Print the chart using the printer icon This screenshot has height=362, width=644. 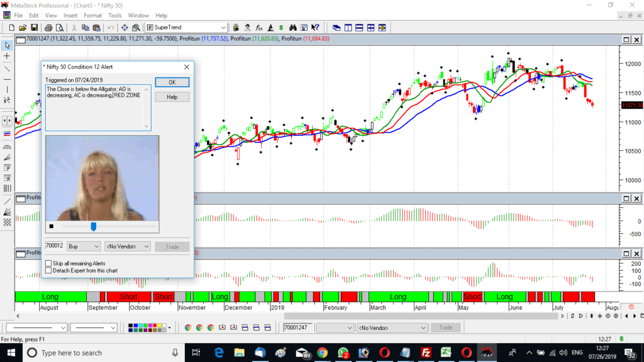pyautogui.click(x=48, y=28)
